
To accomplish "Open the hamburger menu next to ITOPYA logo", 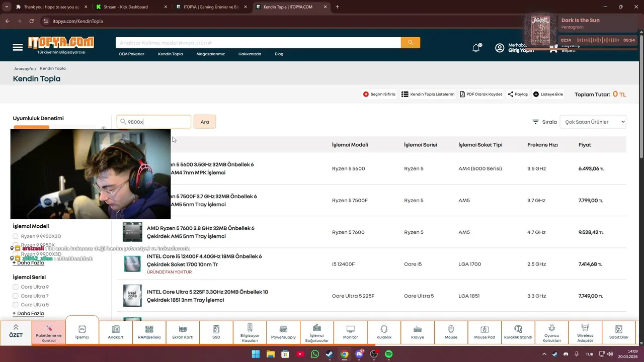I will click(18, 47).
